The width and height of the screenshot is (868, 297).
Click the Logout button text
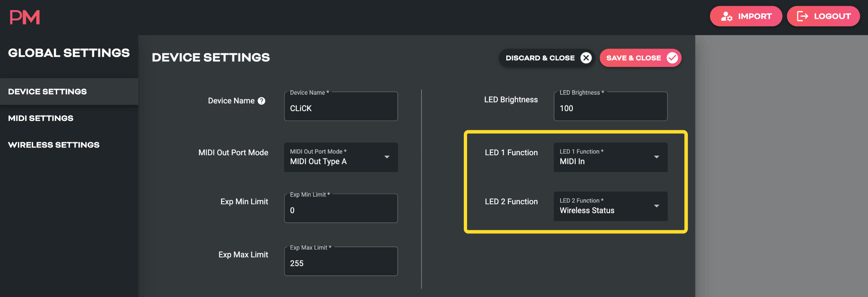tap(832, 16)
